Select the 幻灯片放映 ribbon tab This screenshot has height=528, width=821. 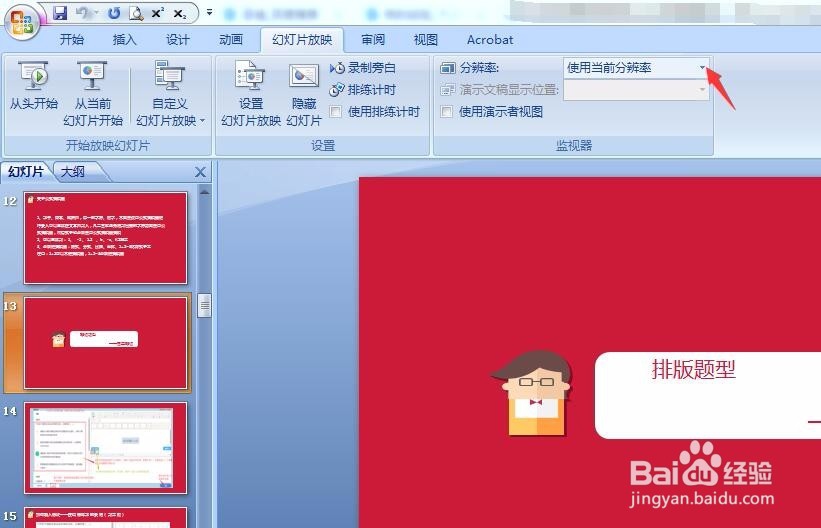[x=302, y=40]
